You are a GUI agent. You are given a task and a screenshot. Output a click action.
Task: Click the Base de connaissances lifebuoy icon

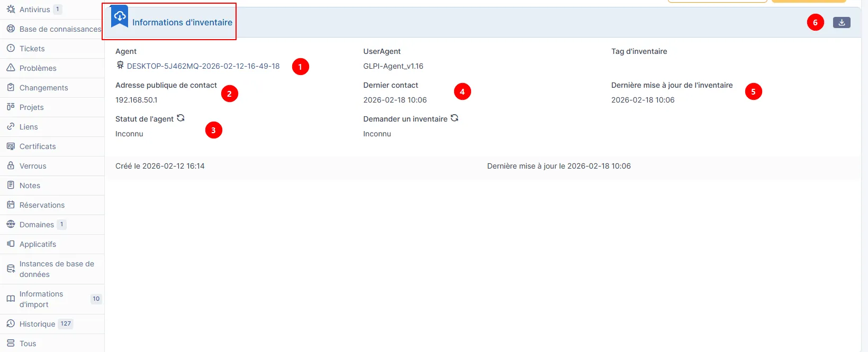coord(11,29)
